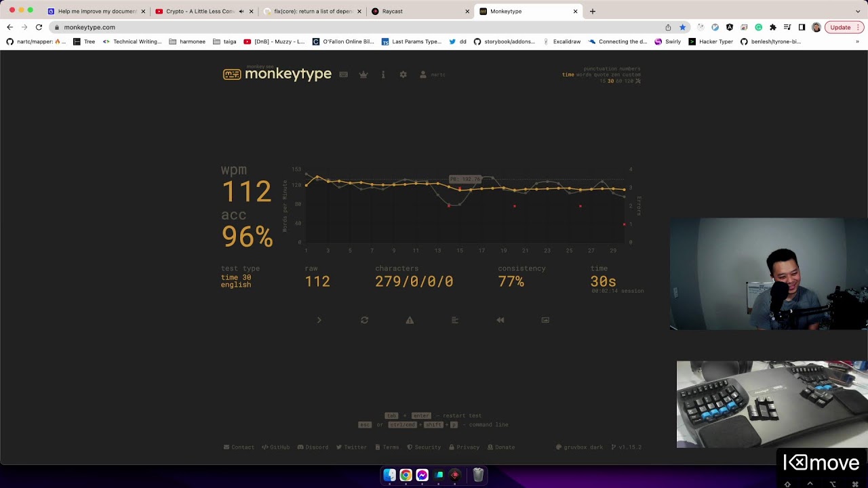Screen dimensions: 868x488
Task: Toggle Chrome side panel icon
Action: pyautogui.click(x=802, y=27)
